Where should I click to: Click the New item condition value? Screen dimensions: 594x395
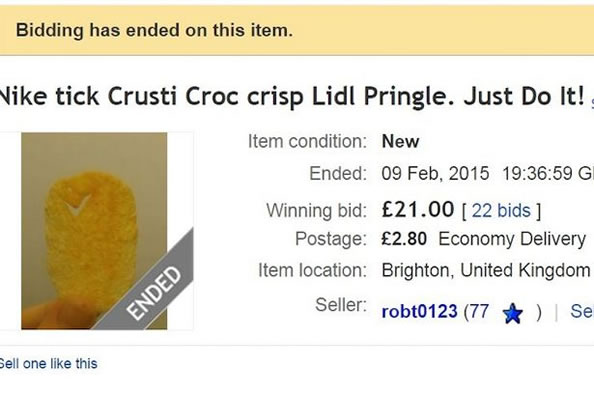tap(400, 142)
